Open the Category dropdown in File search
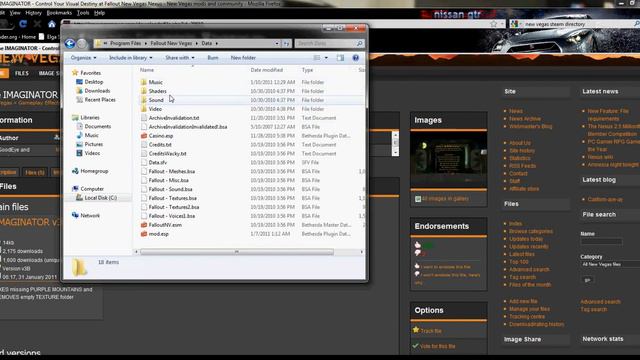 [x=610, y=264]
